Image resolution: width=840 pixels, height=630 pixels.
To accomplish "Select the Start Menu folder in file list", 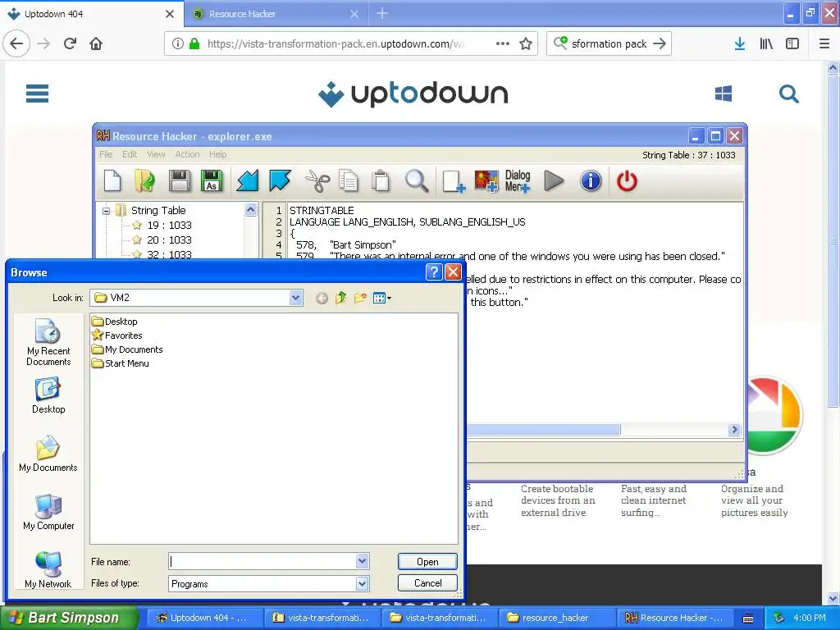I will click(x=121, y=363).
